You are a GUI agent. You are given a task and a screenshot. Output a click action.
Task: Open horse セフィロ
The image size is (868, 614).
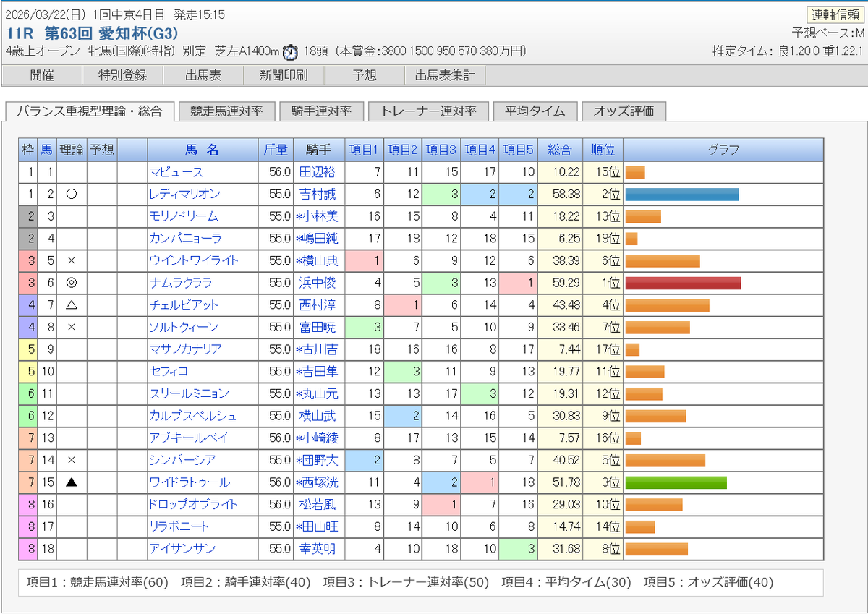pos(169,372)
